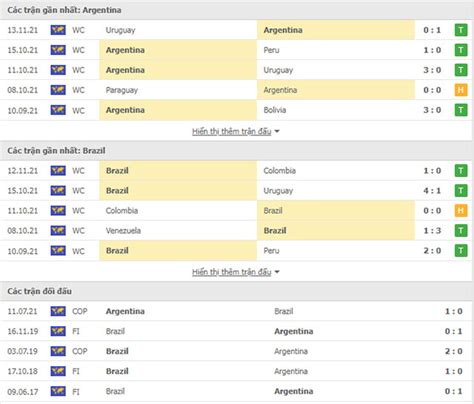Screen dimensions: 474x404
Task: Open the 03.07.19 Brazil vs Argentina match row
Action: (237, 351)
